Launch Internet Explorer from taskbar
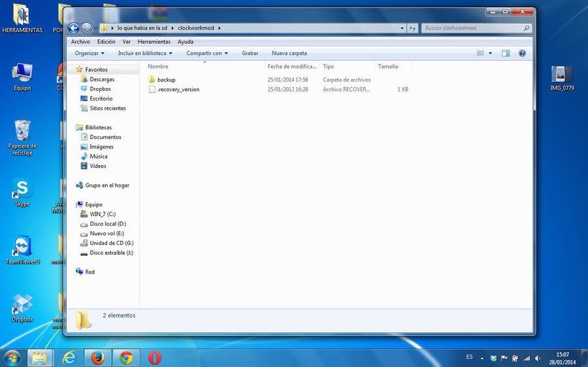Image resolution: width=588 pixels, height=367 pixels. click(x=69, y=358)
